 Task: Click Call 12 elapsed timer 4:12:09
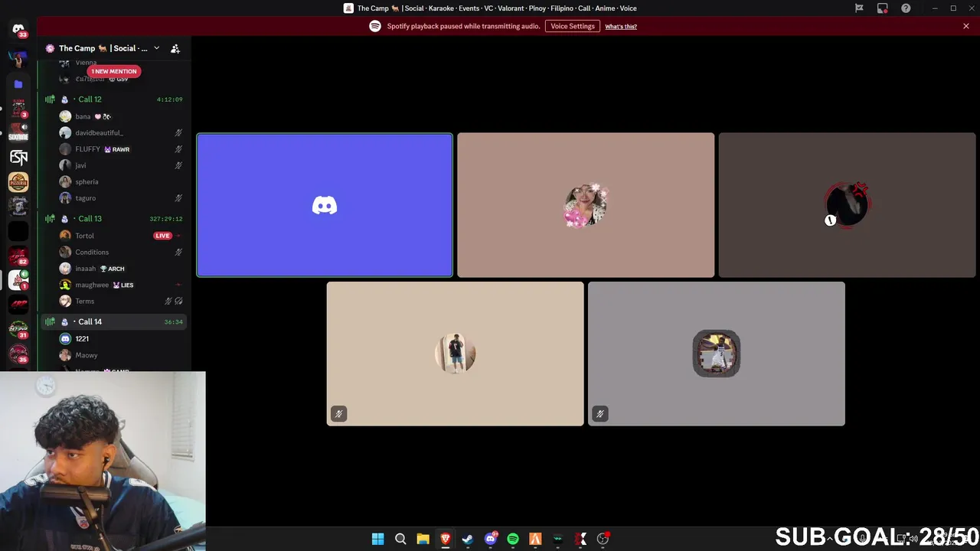point(170,99)
